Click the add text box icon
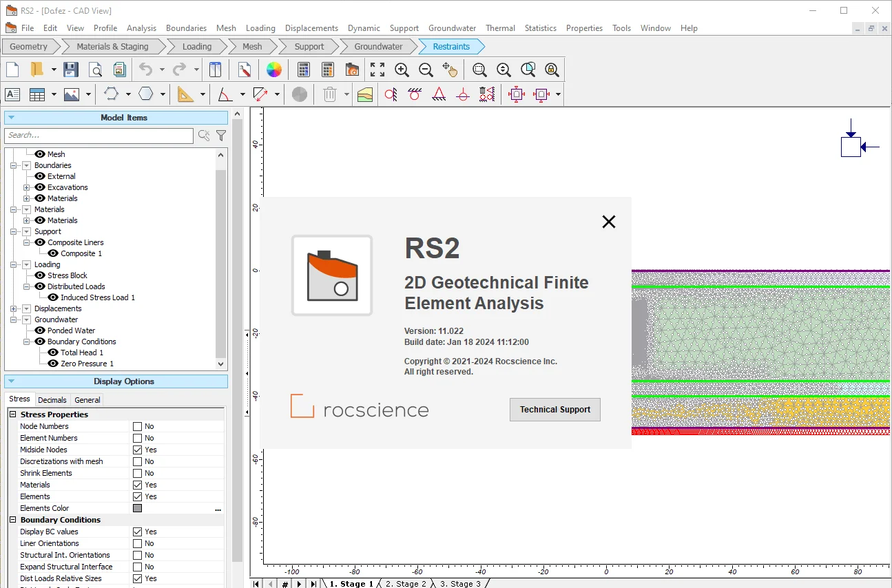 click(12, 94)
